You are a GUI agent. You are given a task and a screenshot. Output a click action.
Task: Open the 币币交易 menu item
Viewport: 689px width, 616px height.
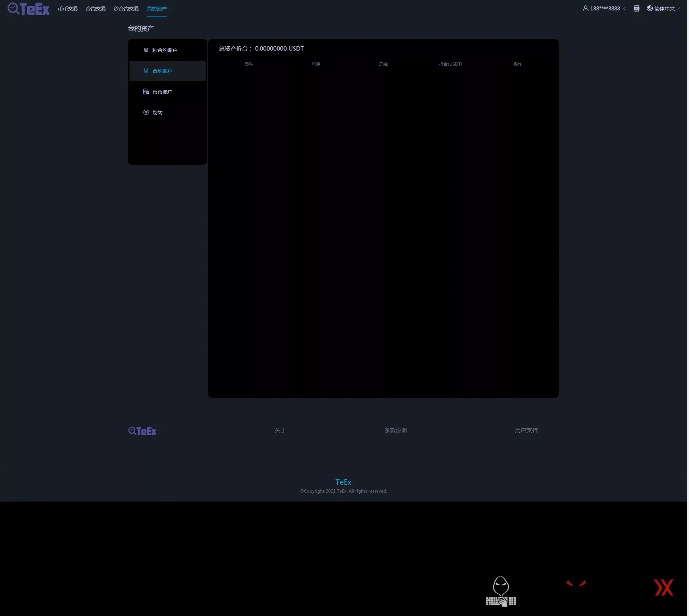[x=68, y=9]
